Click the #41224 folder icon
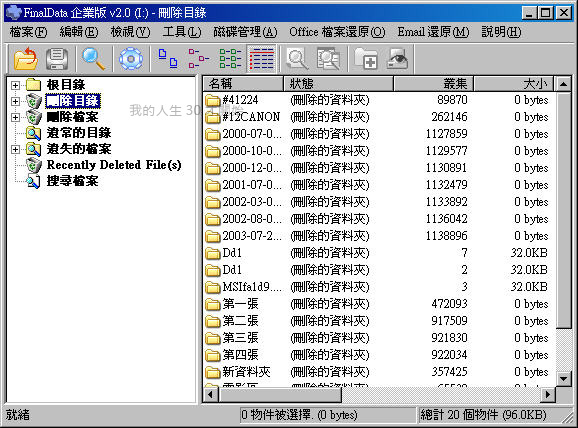578x428 pixels. (213, 100)
